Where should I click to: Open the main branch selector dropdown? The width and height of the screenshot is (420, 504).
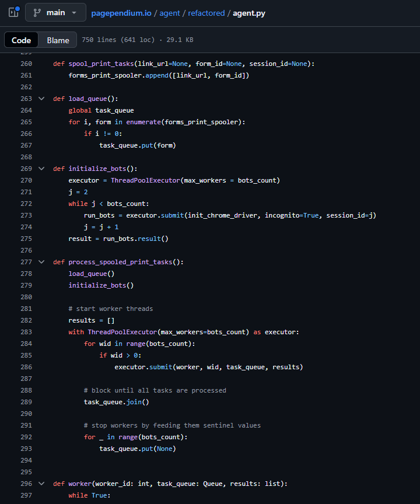point(55,12)
